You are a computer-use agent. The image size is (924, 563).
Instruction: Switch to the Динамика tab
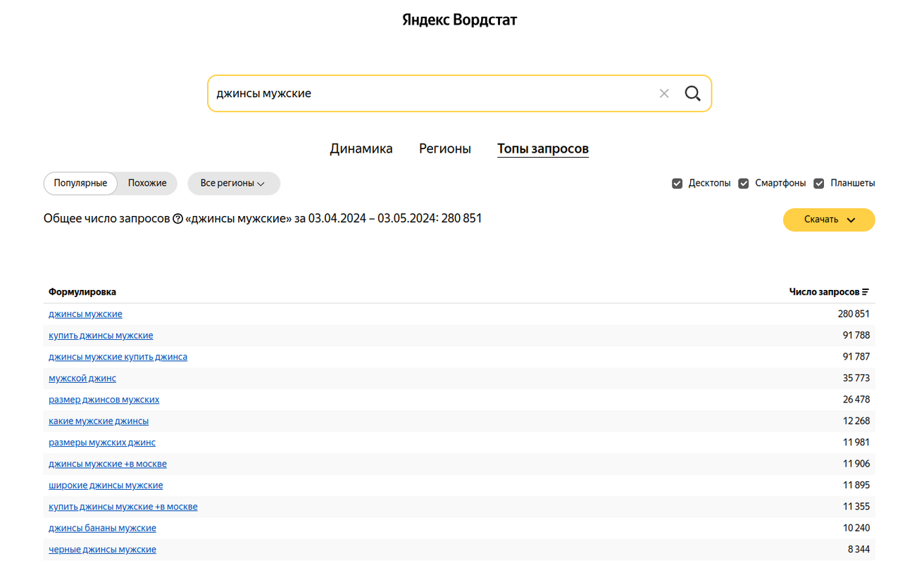coord(361,148)
